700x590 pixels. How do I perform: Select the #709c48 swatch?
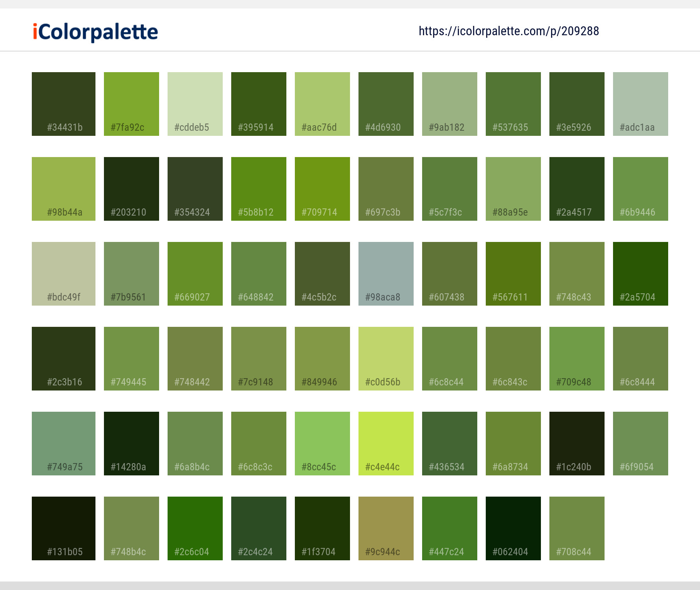(577, 359)
